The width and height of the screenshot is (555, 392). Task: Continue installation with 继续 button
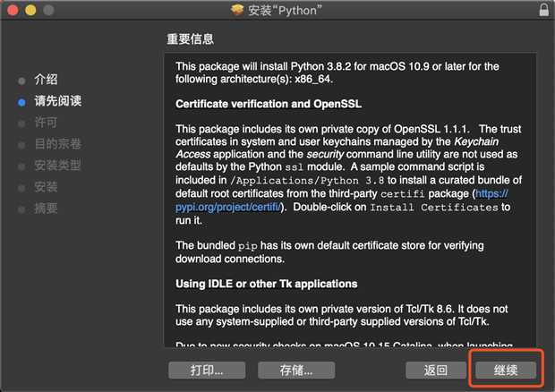tap(506, 370)
